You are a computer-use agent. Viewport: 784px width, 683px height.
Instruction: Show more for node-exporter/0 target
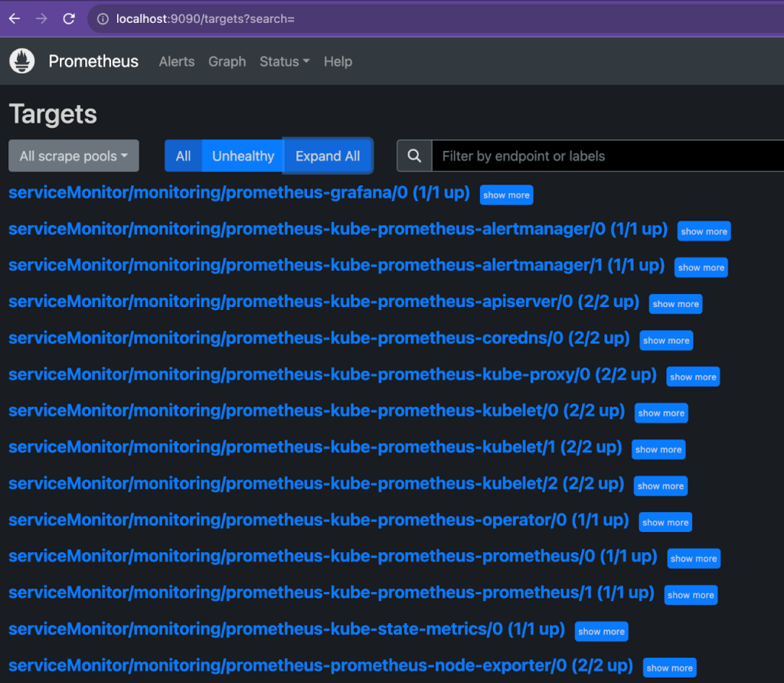click(669, 668)
